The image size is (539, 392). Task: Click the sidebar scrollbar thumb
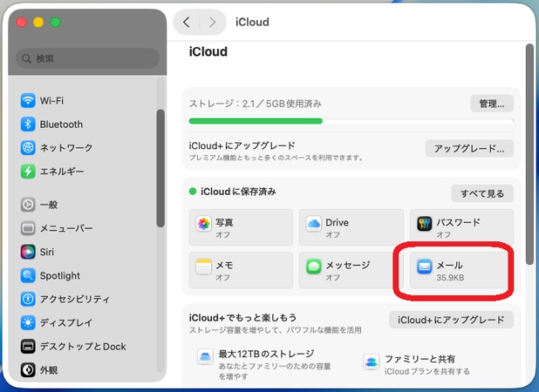pyautogui.click(x=160, y=168)
